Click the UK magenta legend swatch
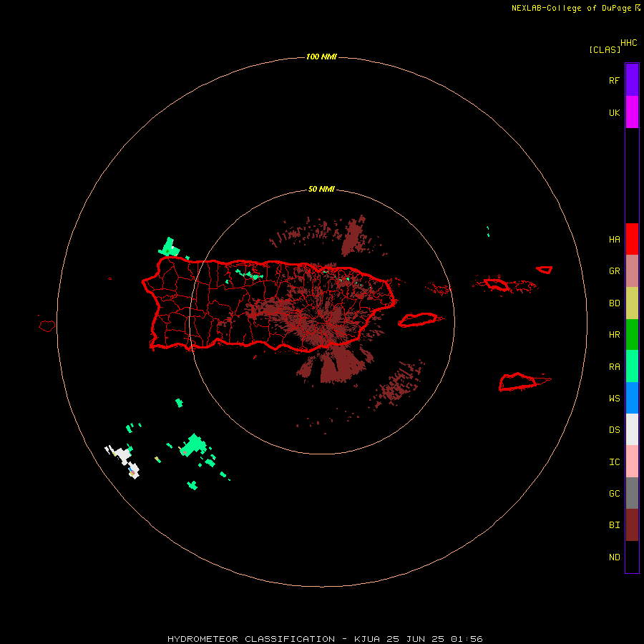This screenshot has height=644, width=644. click(x=632, y=112)
